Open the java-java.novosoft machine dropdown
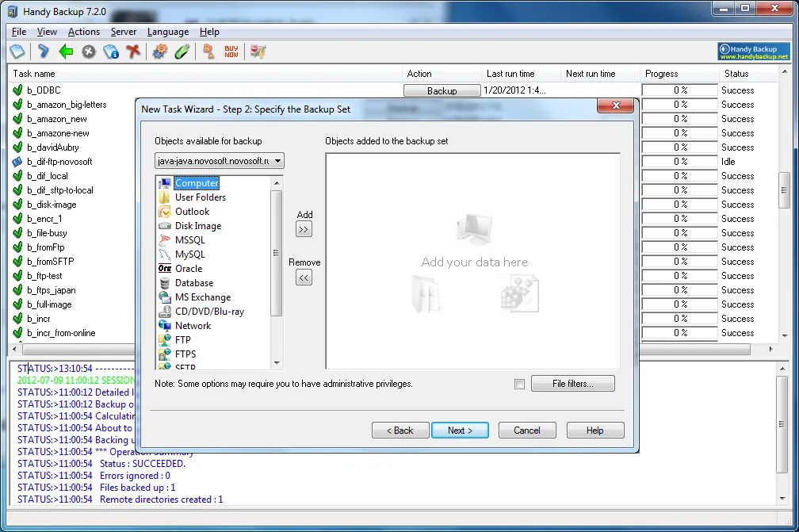Viewport: 799px width, 532px height. click(x=277, y=161)
